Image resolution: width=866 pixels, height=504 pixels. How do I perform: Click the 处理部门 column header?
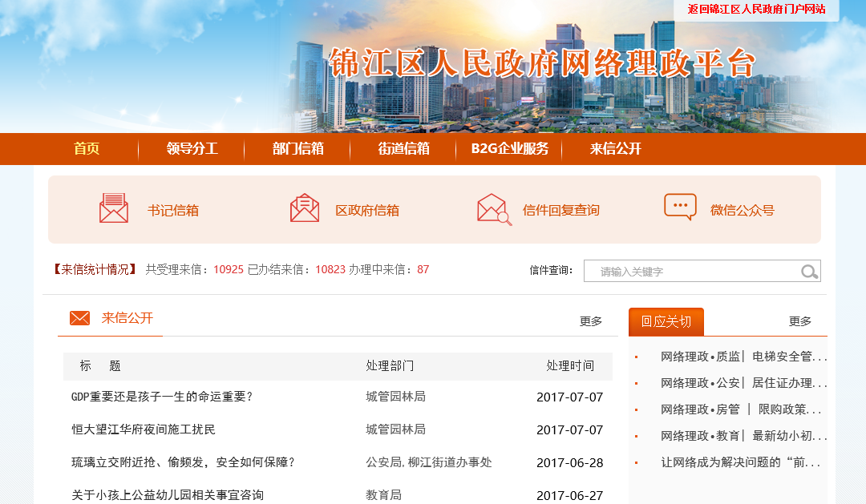pos(390,366)
